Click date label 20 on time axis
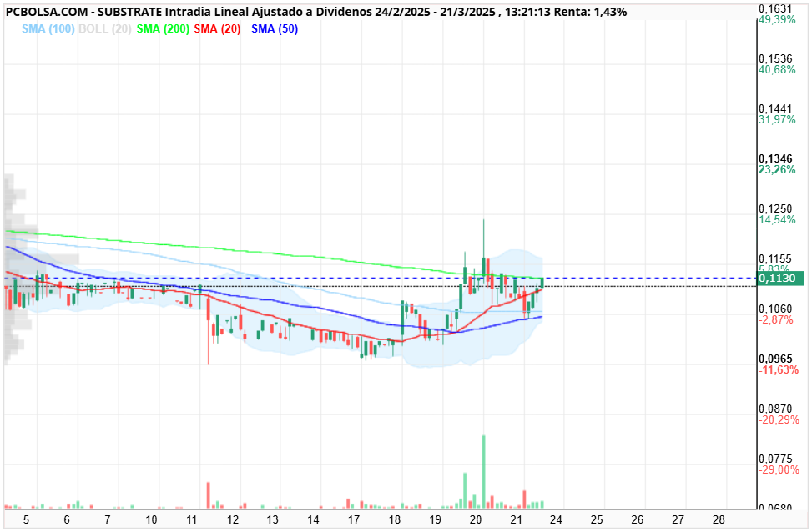This screenshot has height=532, width=812. coord(476,520)
